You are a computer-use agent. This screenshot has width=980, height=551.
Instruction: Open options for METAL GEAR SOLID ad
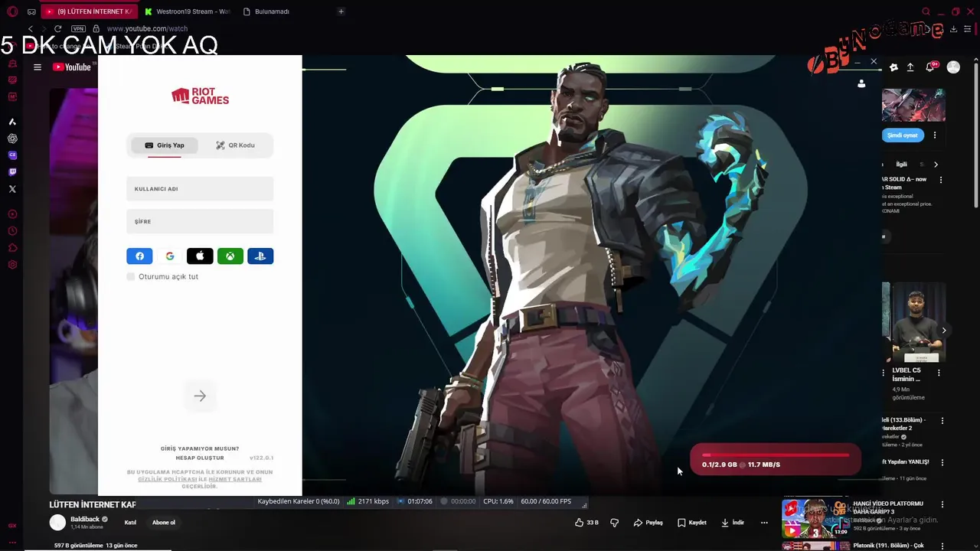[x=941, y=180]
